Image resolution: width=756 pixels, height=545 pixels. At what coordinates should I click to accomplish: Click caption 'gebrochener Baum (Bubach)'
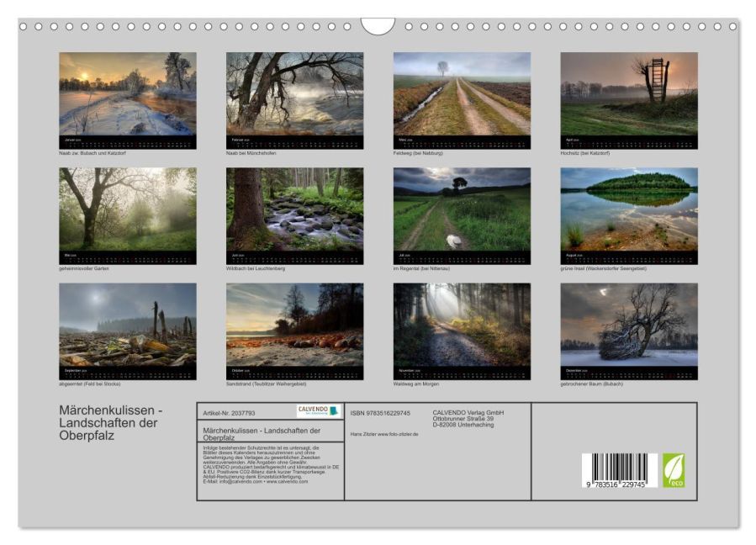click(x=591, y=384)
